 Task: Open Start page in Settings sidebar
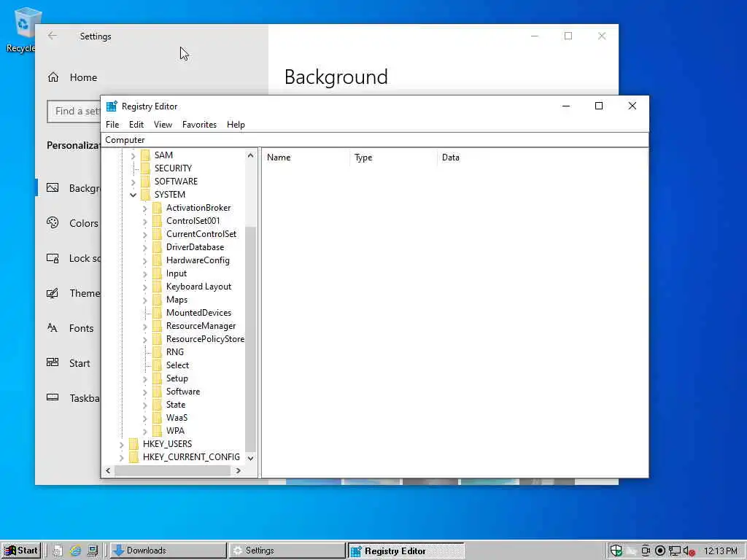pyautogui.click(x=68, y=363)
